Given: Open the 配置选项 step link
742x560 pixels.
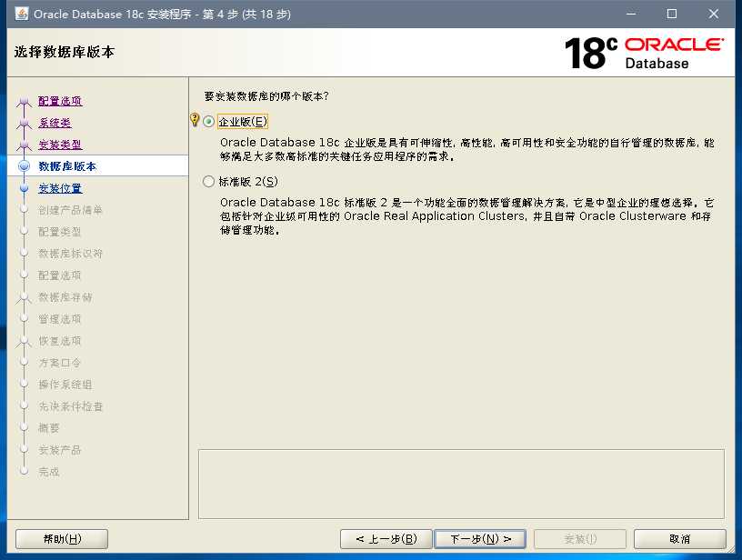Looking at the screenshot, I should (x=60, y=101).
